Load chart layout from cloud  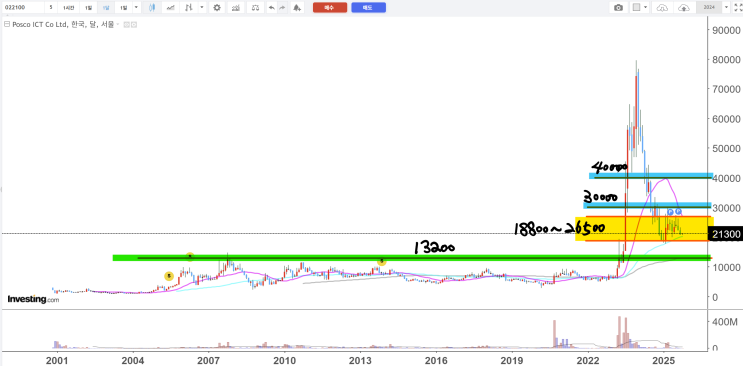662,8
